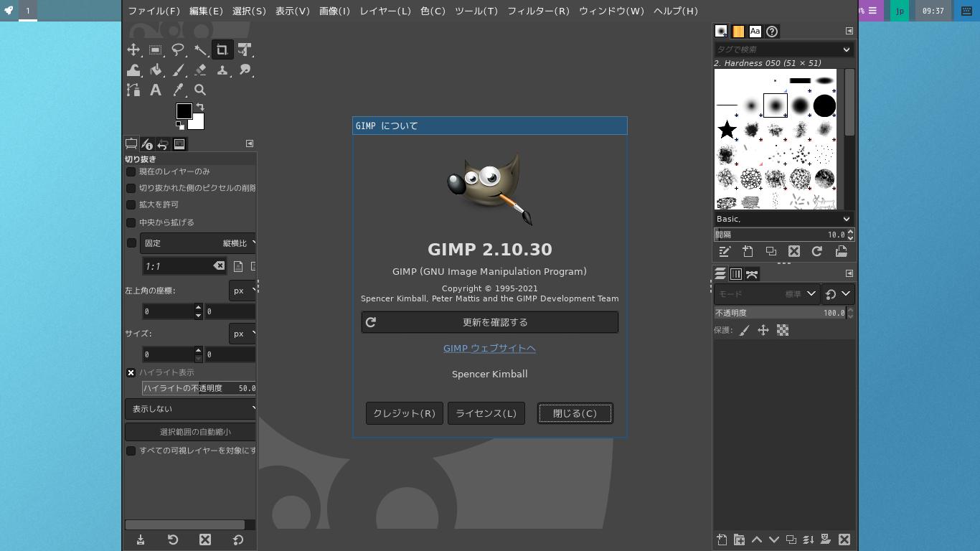Save tool options preset icon
980x551 pixels.
(141, 540)
